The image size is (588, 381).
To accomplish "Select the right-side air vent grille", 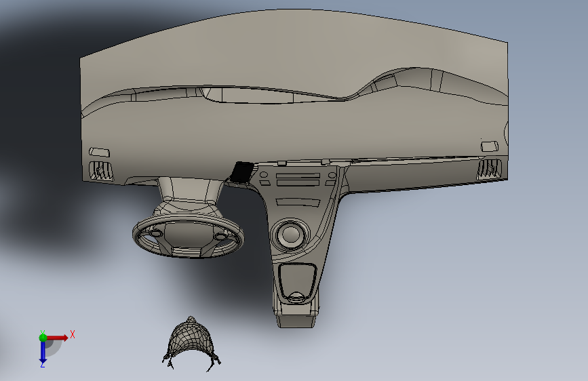I will 488,168.
